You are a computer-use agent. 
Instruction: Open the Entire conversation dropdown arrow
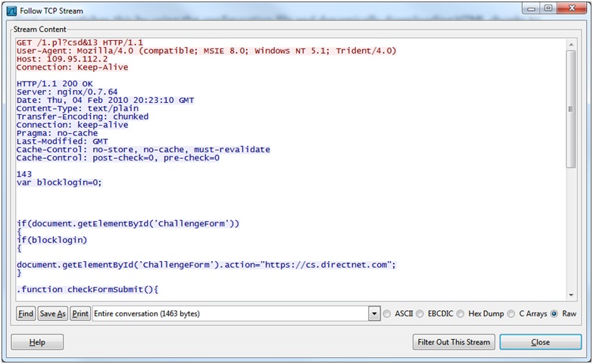point(374,314)
